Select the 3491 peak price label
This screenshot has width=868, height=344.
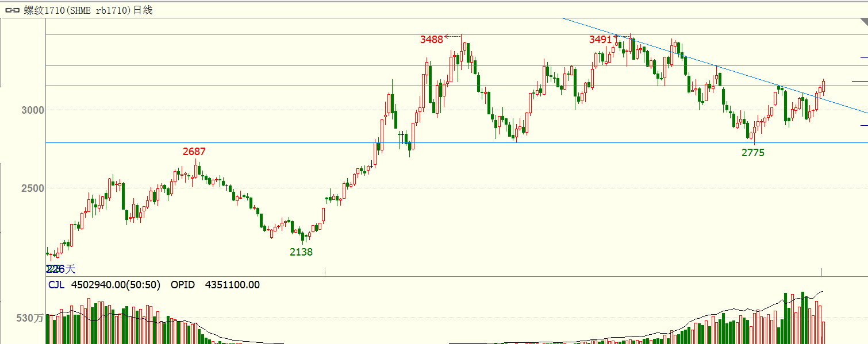click(600, 39)
